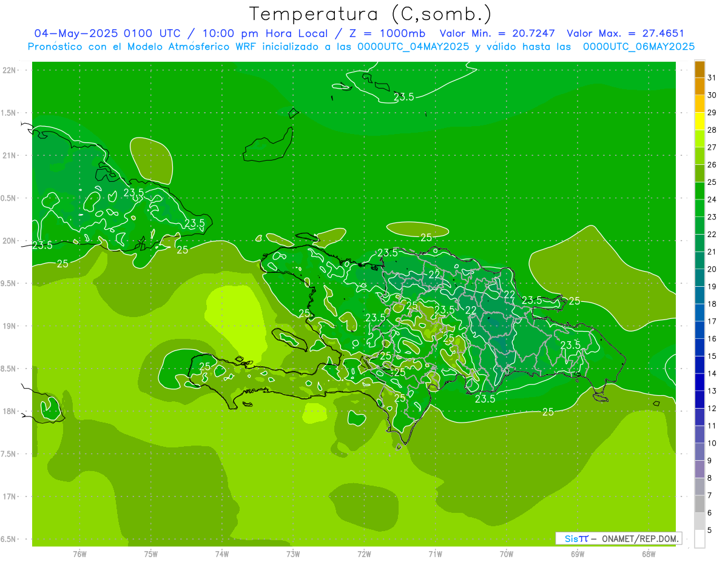
Task: Click the 68W longitude axis label
Action: point(649,554)
